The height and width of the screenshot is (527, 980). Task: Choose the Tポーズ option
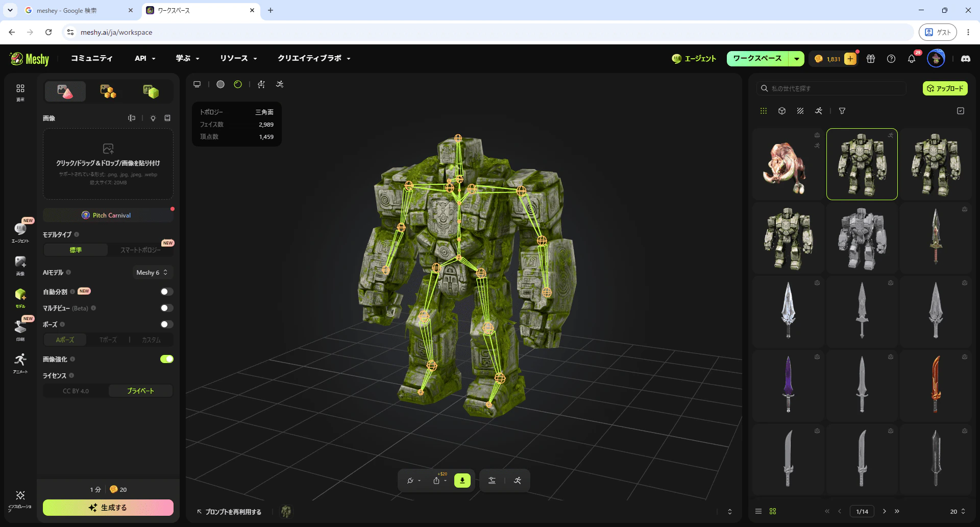point(108,340)
